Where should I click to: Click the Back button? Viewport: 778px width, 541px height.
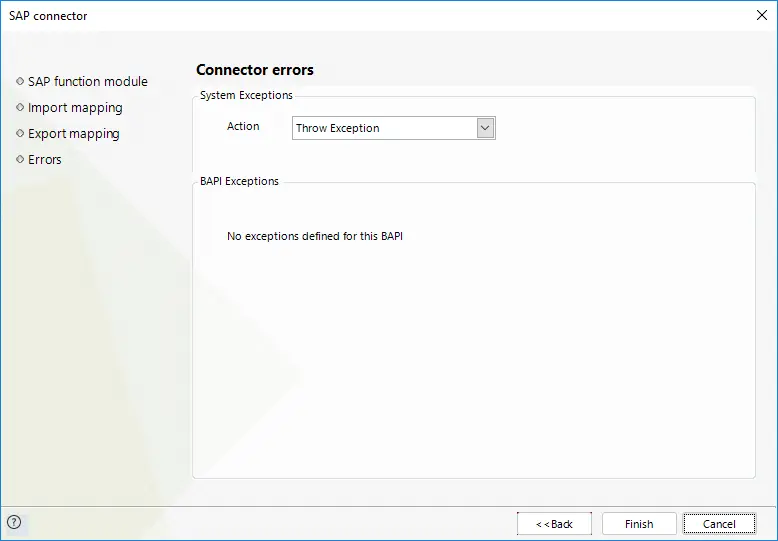554,524
